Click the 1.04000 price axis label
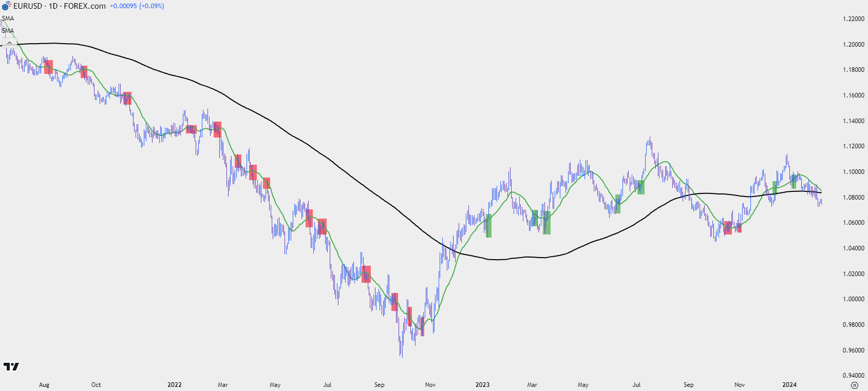 coord(854,248)
